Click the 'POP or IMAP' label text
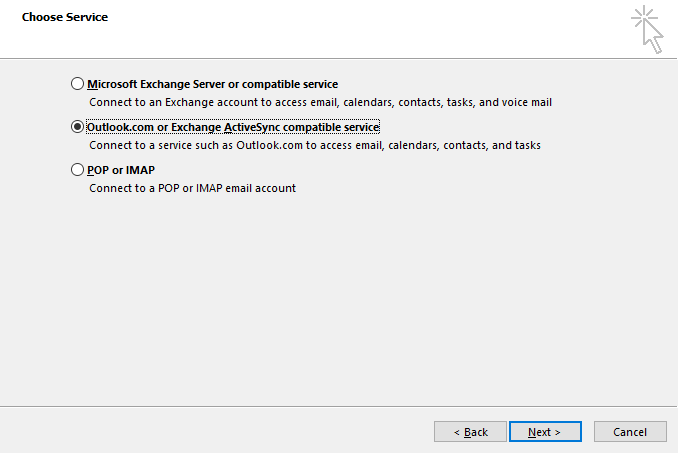Screen dimensions: 678x453 [121, 170]
